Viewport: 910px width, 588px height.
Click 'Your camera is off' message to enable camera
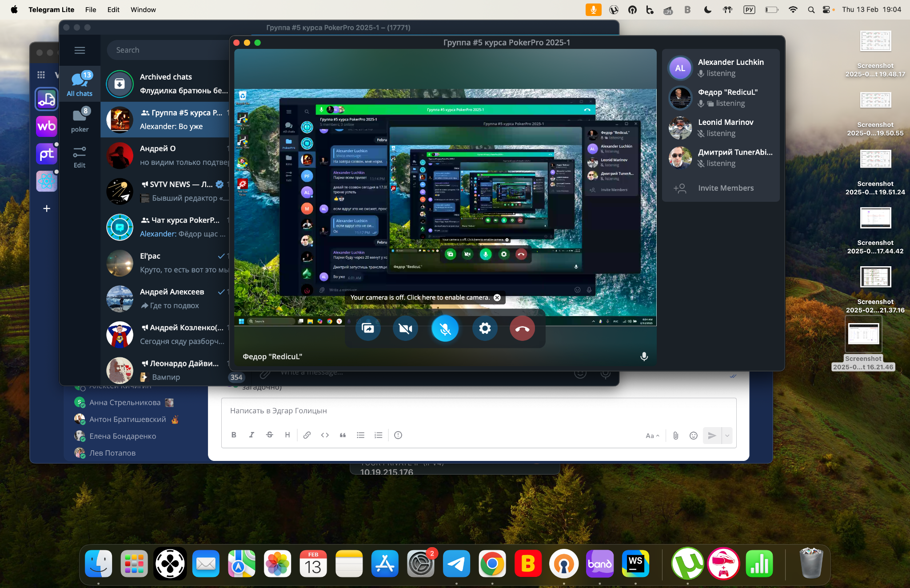tap(420, 298)
